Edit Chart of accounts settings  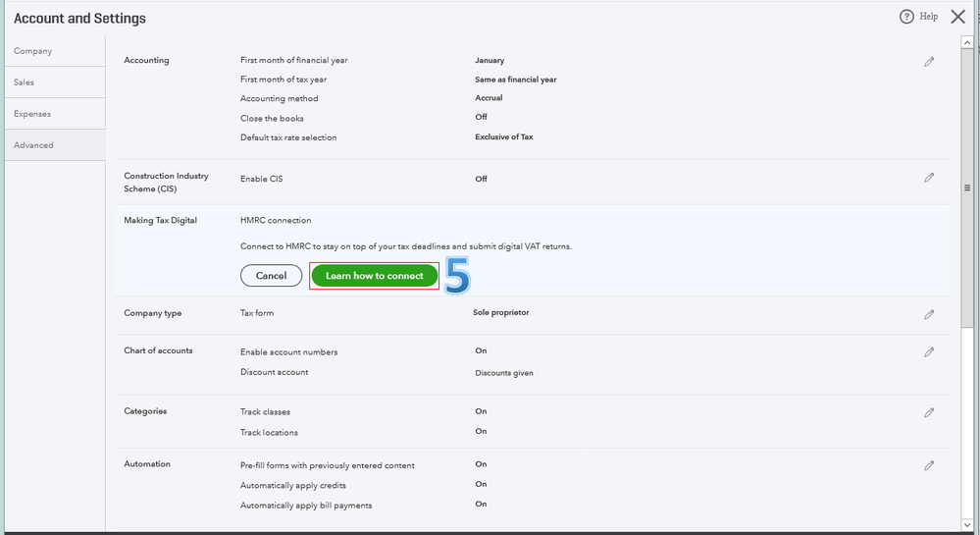929,351
